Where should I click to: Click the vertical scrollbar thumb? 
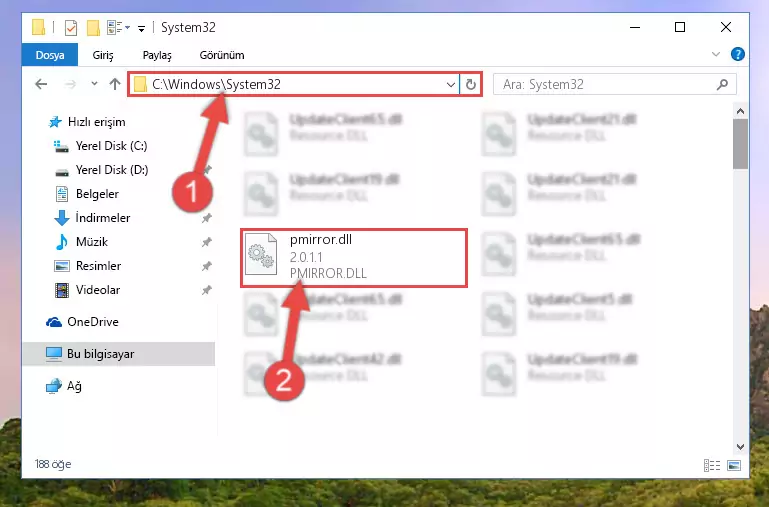(740, 144)
